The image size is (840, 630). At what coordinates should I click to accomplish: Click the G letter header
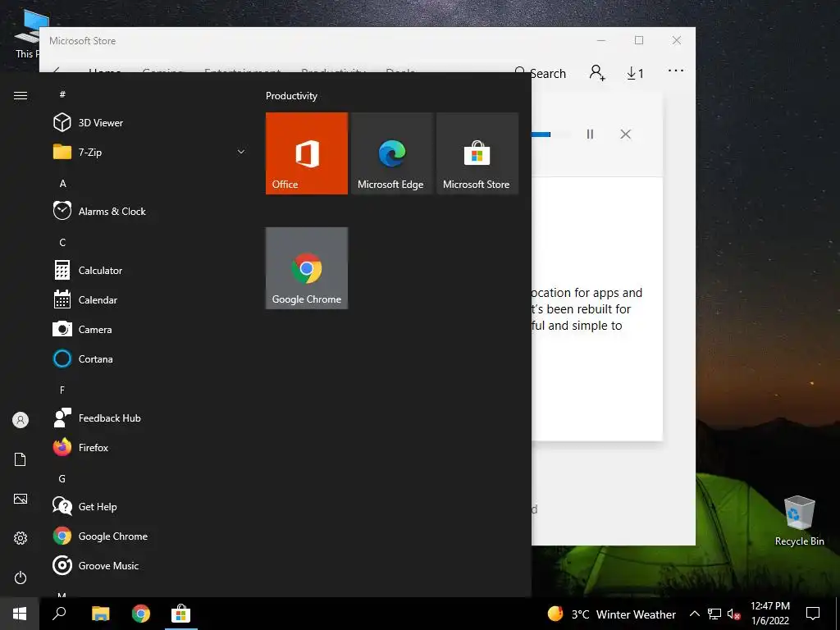pyautogui.click(x=62, y=478)
